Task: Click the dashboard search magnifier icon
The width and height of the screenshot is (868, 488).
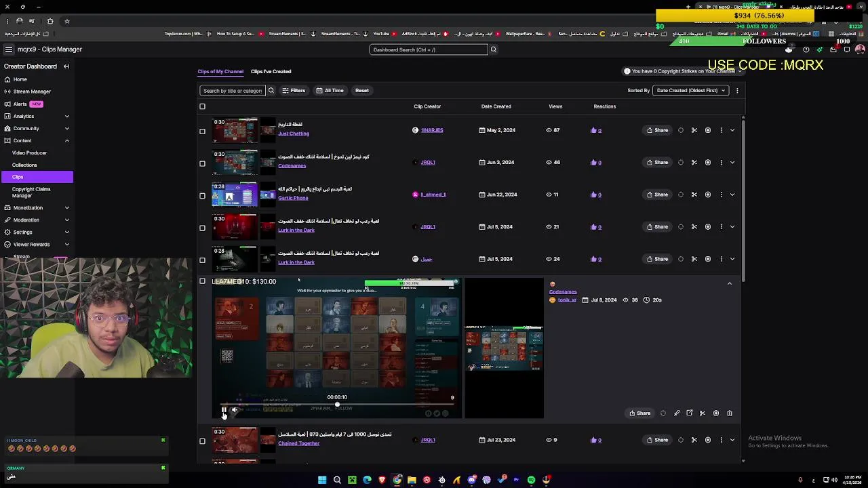Action: (x=494, y=49)
